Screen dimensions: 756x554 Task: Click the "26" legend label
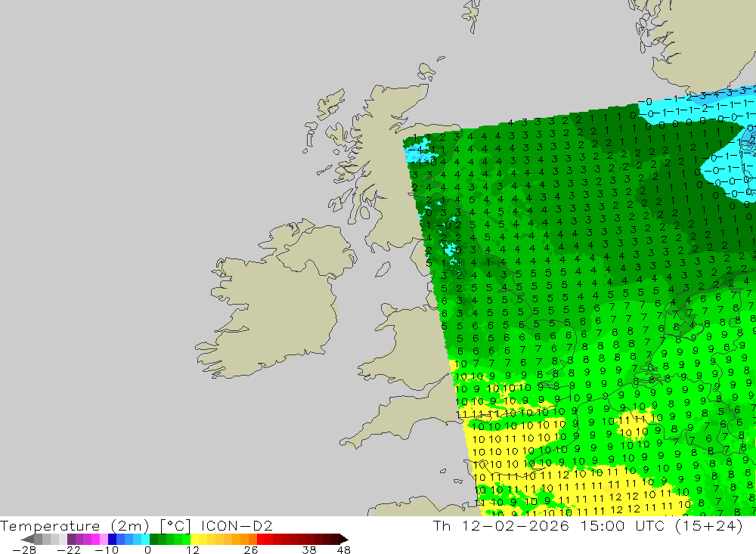(x=251, y=550)
